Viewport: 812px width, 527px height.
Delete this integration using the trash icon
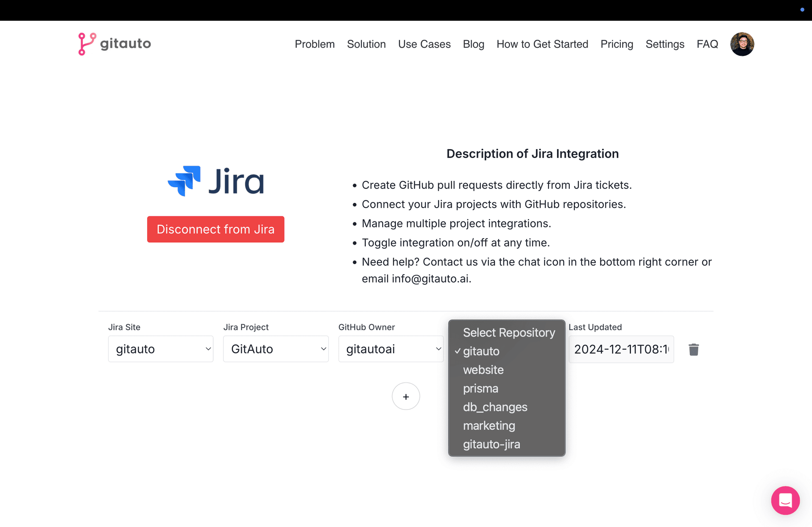(693, 349)
